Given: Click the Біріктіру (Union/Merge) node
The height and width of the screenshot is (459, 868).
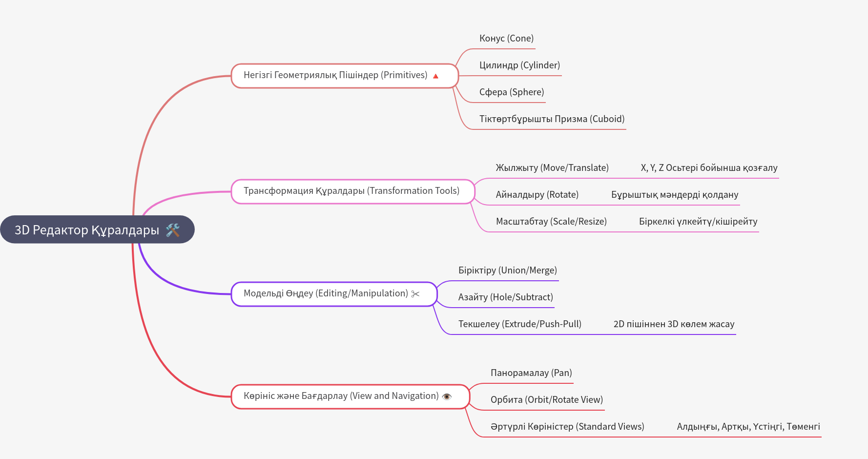Looking at the screenshot, I should point(507,271).
